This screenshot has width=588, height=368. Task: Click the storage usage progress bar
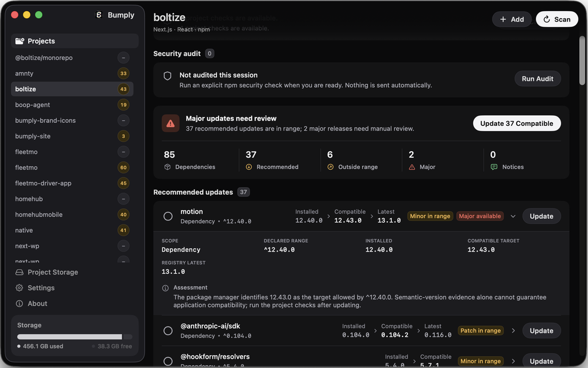tap(74, 336)
